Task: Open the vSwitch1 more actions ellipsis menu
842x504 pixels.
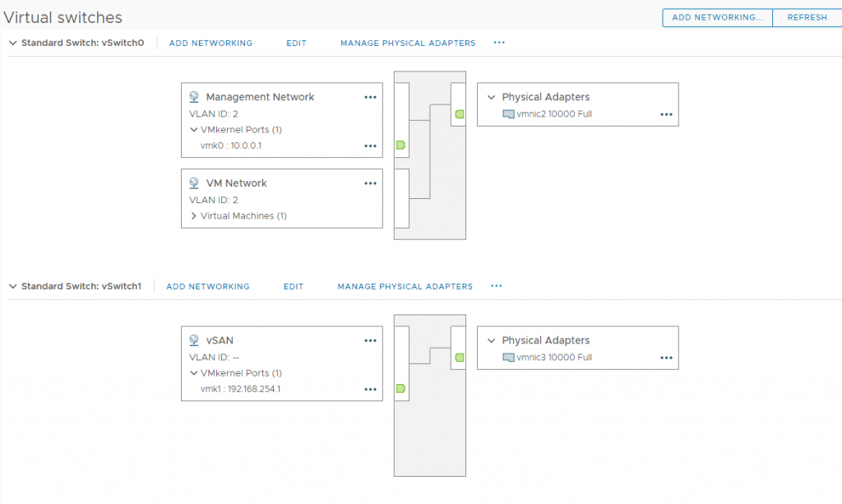Action: pyautogui.click(x=496, y=286)
